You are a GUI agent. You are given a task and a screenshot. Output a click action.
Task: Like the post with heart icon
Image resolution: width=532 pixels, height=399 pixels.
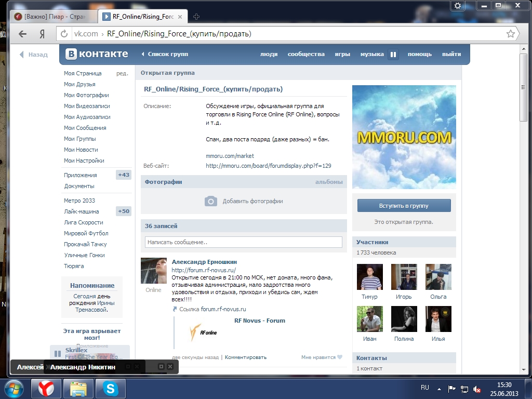point(340,357)
